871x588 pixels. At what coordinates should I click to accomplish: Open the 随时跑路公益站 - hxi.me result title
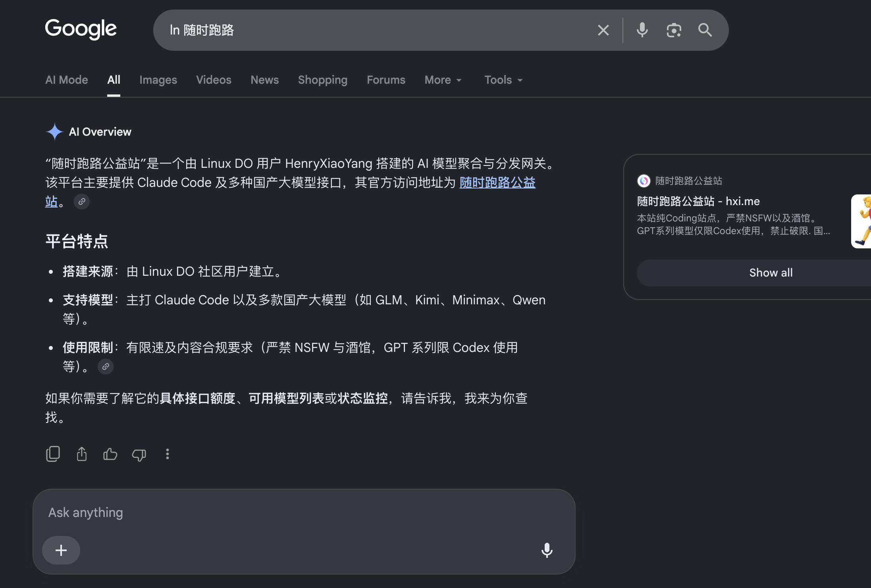[x=698, y=202]
